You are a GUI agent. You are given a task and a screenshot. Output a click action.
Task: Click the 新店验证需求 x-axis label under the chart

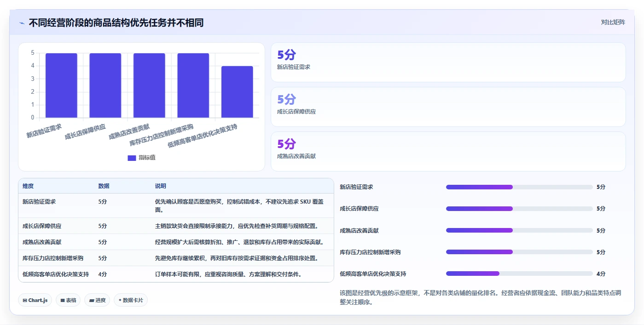pyautogui.click(x=44, y=131)
